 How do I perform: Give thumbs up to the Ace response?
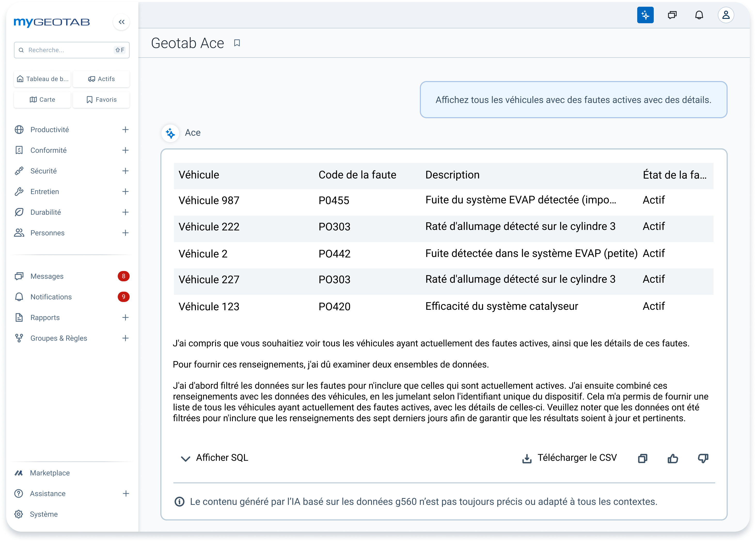(673, 458)
